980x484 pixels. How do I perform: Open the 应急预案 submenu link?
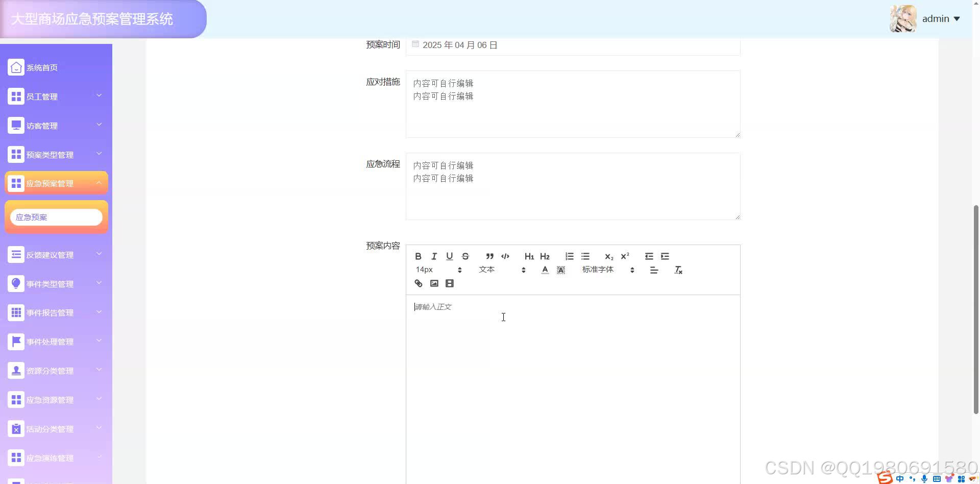(56, 216)
